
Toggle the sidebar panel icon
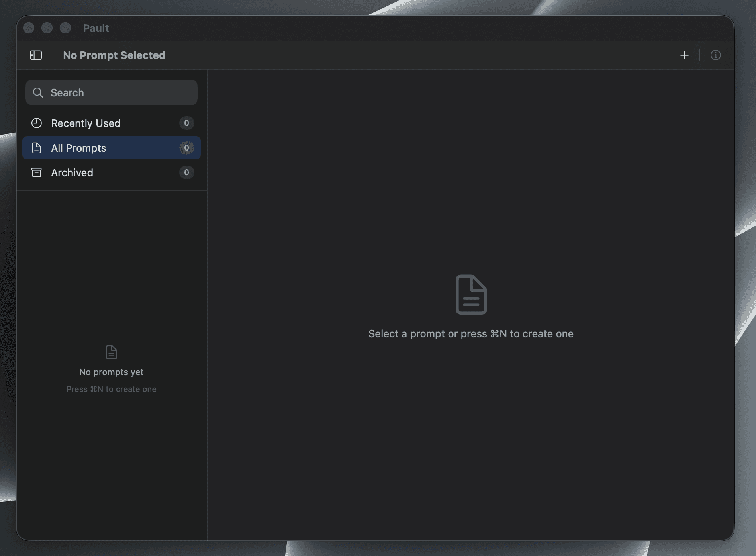click(x=36, y=55)
